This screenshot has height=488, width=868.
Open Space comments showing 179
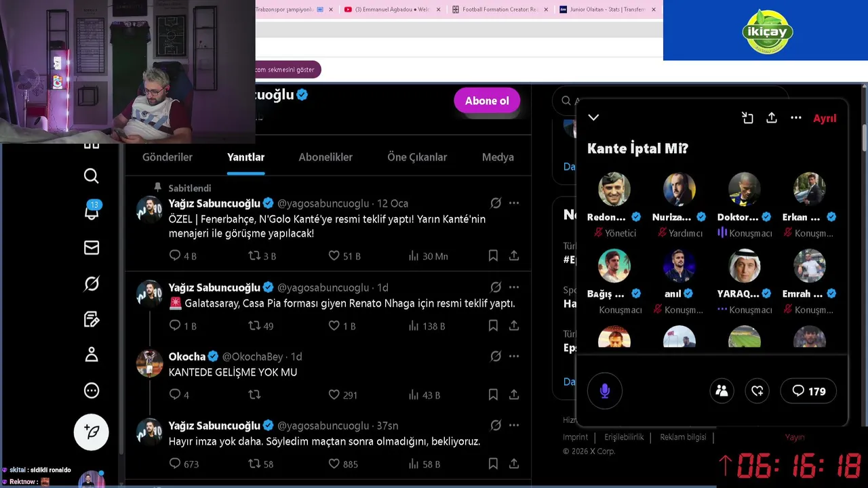(x=808, y=391)
